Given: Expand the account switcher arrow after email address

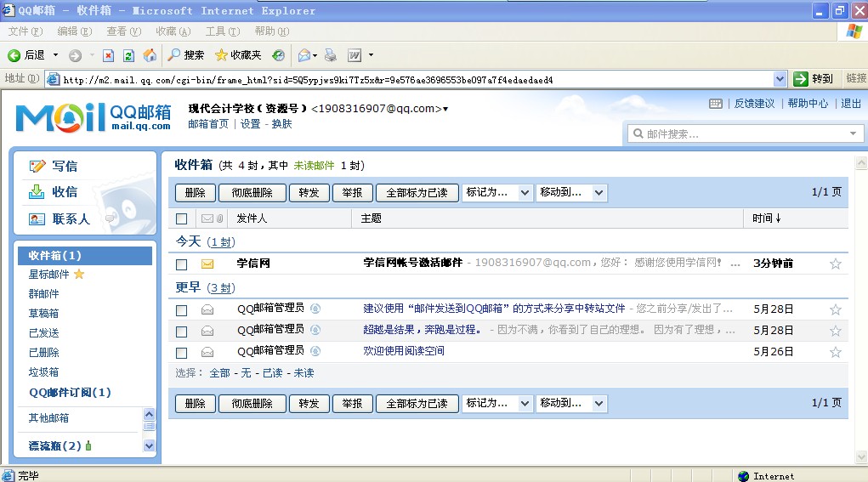Looking at the screenshot, I should click(x=445, y=109).
